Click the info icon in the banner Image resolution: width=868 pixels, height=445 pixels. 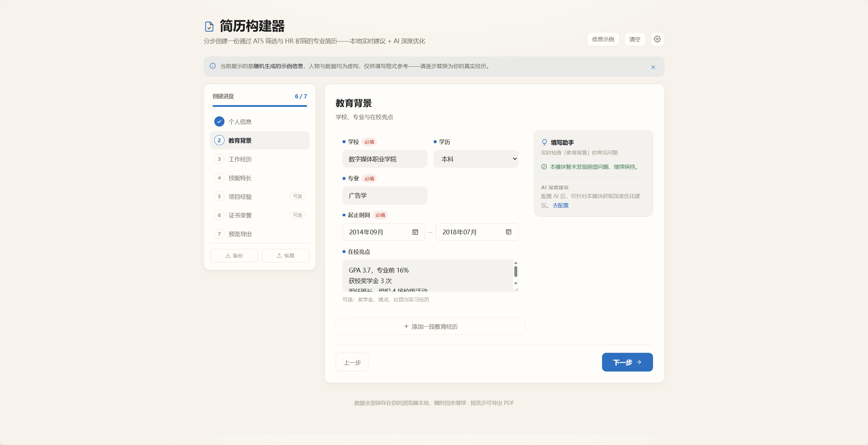coord(213,66)
